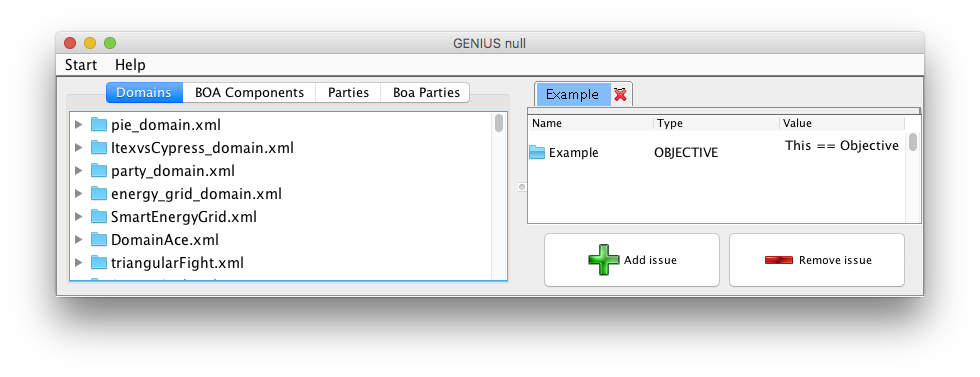This screenshot has width=980, height=377.
Task: Expand the triangularFight.xml tree node
Action: click(x=79, y=263)
